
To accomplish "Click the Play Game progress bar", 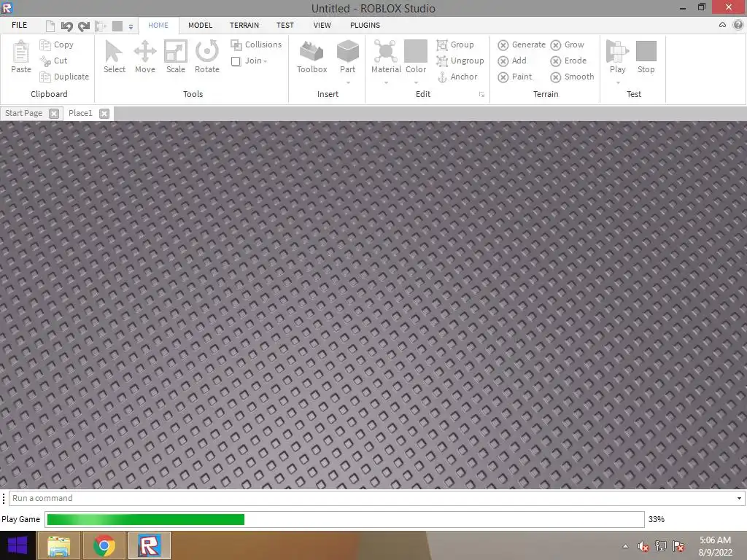I will (x=344, y=519).
